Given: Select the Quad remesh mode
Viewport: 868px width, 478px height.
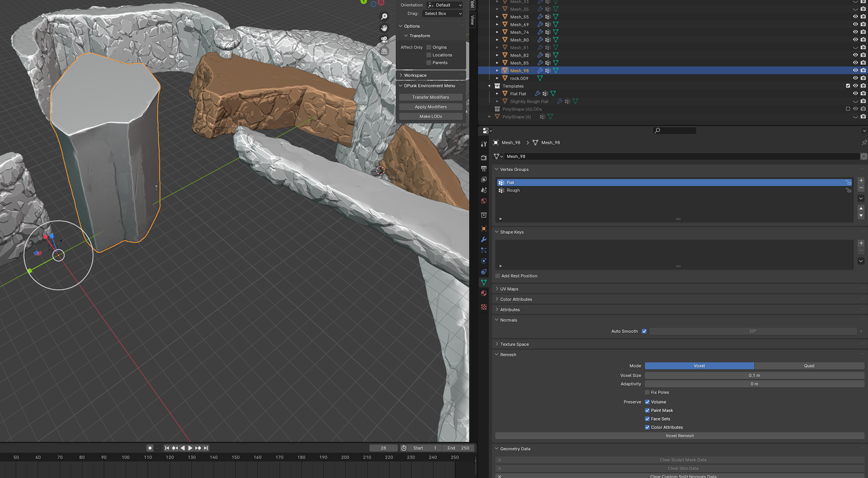Looking at the screenshot, I should coord(809,366).
